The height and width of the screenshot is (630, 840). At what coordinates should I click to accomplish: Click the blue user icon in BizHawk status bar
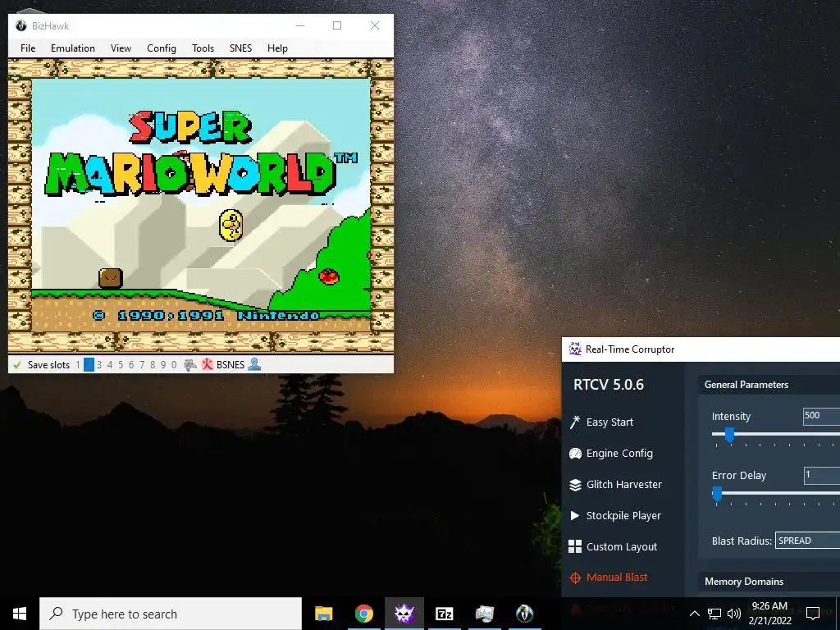coord(254,364)
